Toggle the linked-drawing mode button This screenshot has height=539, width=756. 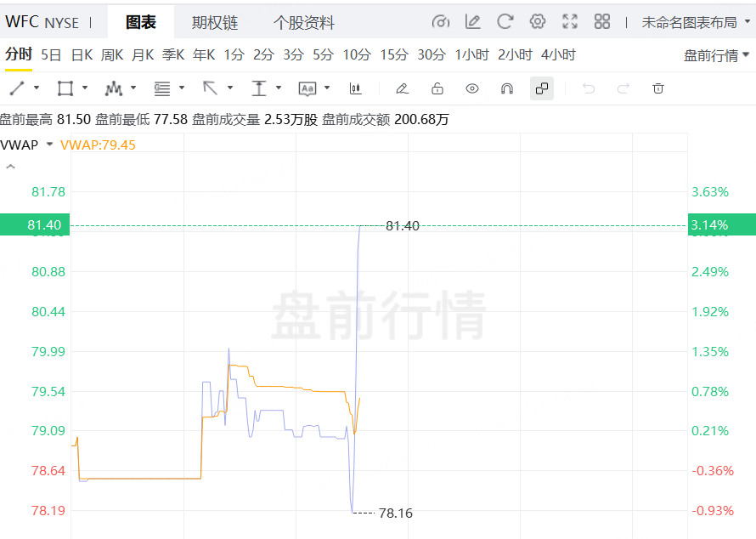coord(541,88)
